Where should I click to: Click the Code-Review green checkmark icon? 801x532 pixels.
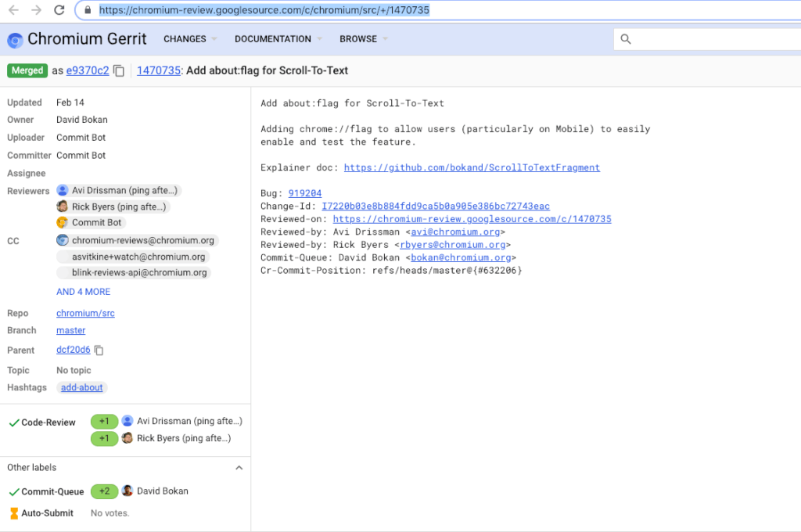[14, 422]
